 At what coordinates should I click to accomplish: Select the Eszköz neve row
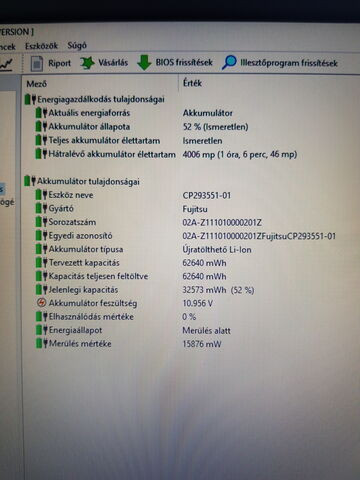(x=133, y=195)
